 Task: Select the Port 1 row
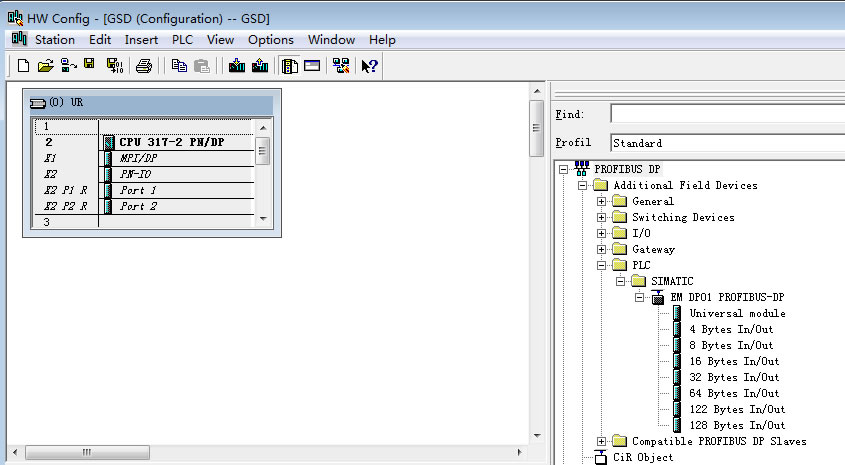click(144, 190)
